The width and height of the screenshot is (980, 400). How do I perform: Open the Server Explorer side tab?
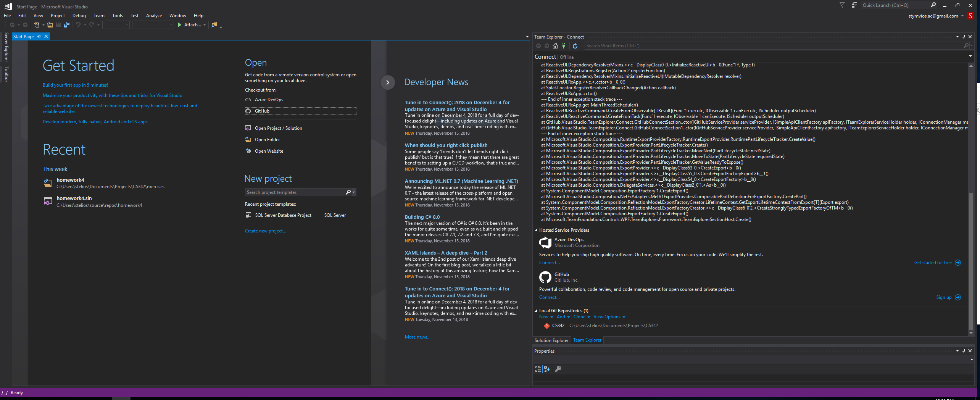click(6, 47)
